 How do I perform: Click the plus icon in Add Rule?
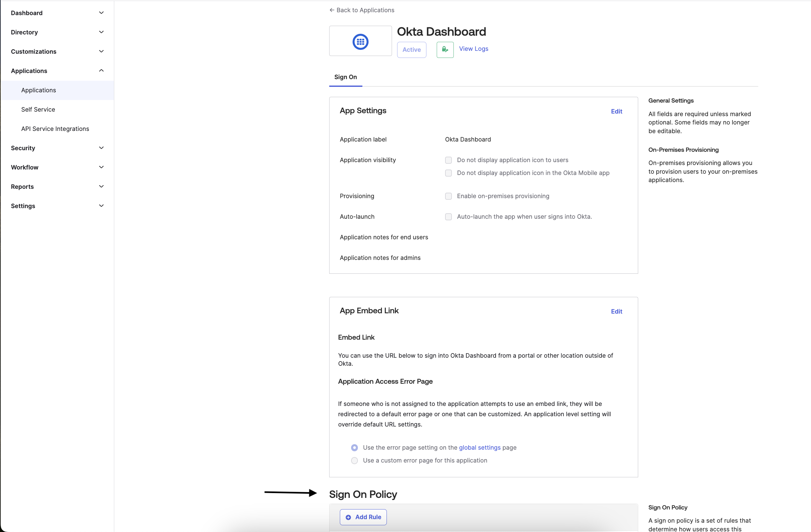pos(348,517)
